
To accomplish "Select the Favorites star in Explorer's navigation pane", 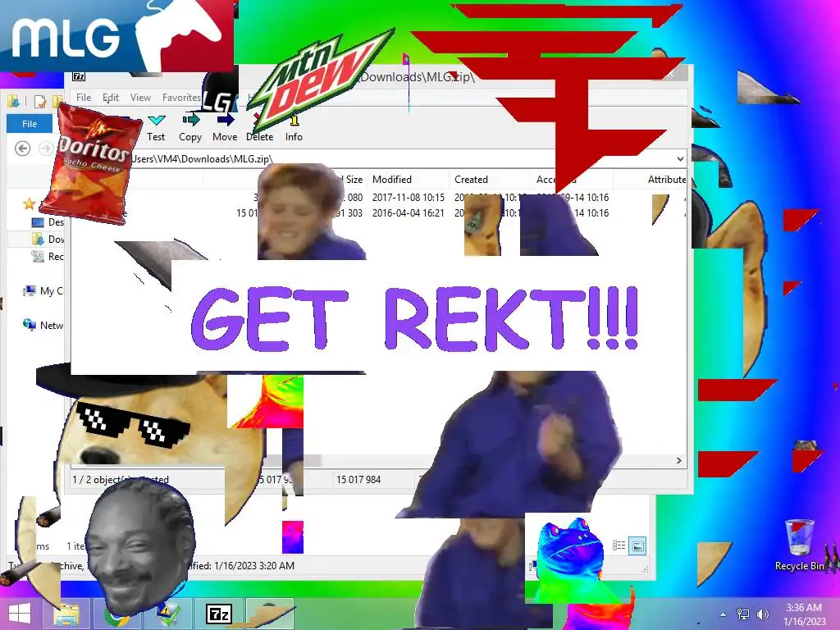I will pyautogui.click(x=29, y=203).
